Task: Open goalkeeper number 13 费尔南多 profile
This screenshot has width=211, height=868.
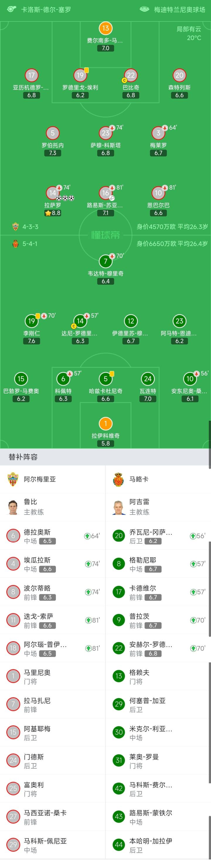Action: [x=105, y=29]
